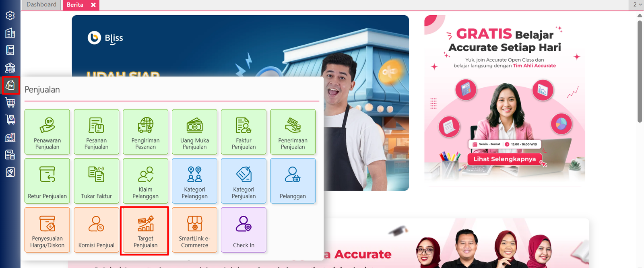Open Retur Penjualan tile
This screenshot has width=644, height=268.
point(47,181)
